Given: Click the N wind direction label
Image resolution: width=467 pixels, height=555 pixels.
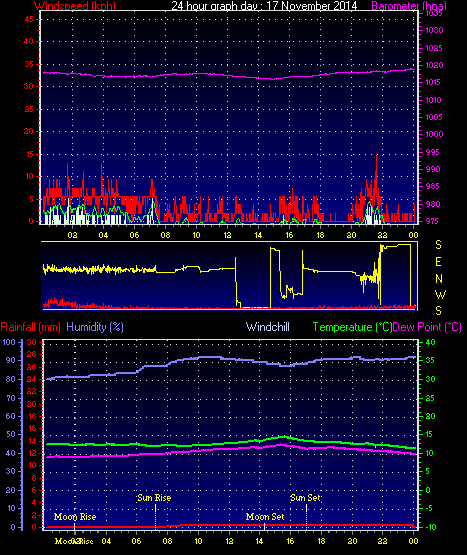Looking at the screenshot, I should [x=439, y=279].
